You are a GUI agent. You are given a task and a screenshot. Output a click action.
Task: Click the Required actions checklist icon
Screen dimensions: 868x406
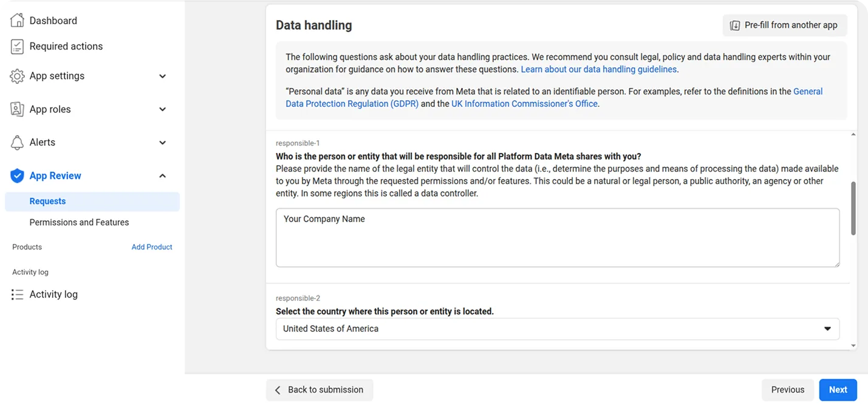[17, 46]
